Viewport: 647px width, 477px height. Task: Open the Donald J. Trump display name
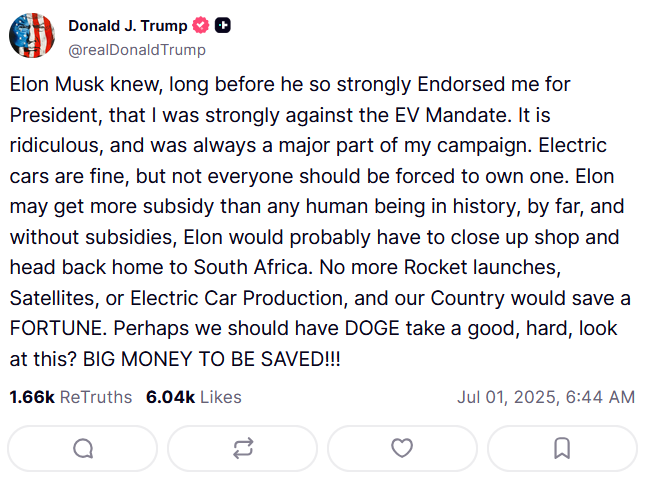[128, 26]
